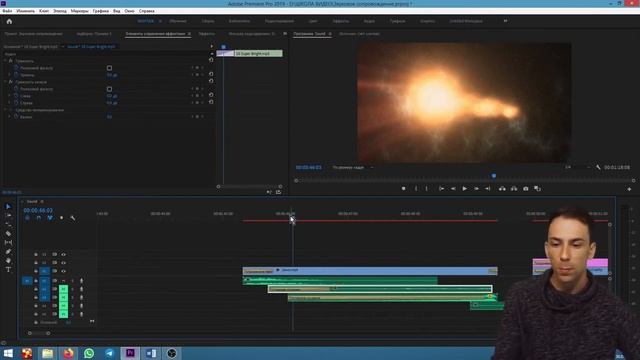Select the Selection arrow tool
Image resolution: width=640 pixels, height=360 pixels.
8,207
